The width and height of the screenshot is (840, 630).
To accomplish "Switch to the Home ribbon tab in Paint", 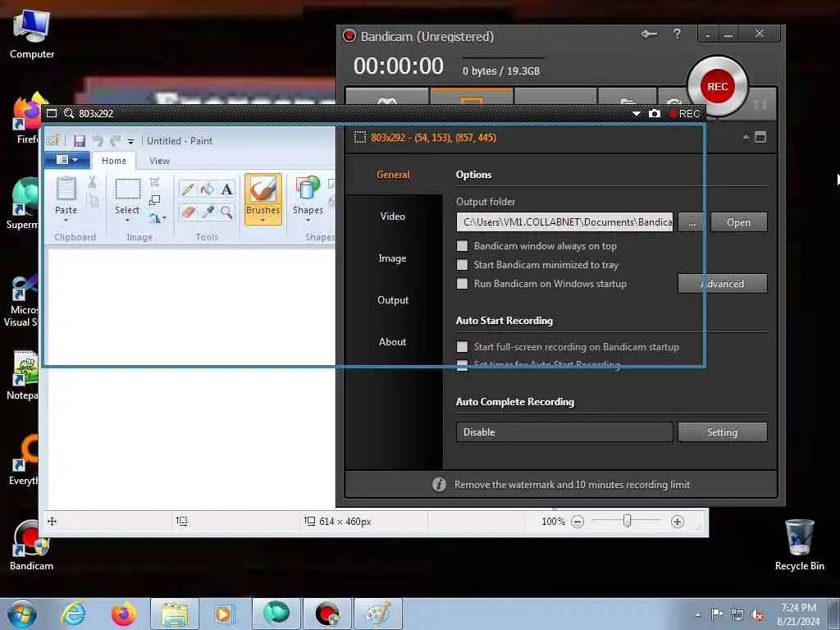I will 113,161.
